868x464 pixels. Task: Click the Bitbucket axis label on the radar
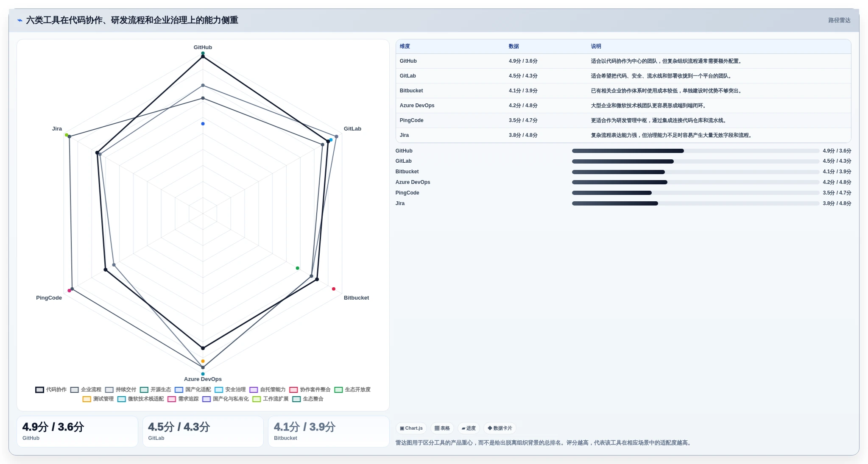(356, 298)
